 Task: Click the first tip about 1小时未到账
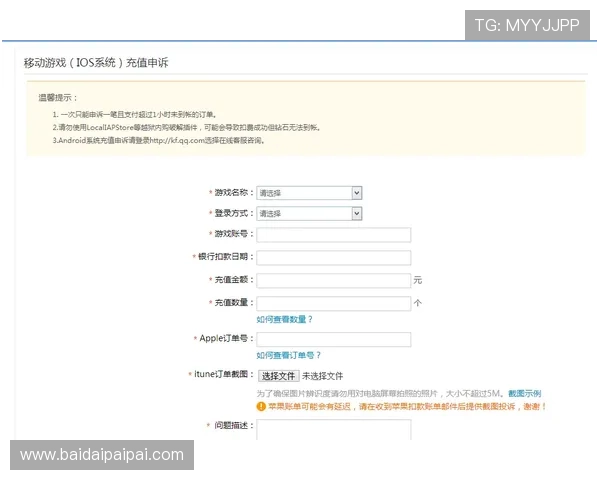(135, 114)
